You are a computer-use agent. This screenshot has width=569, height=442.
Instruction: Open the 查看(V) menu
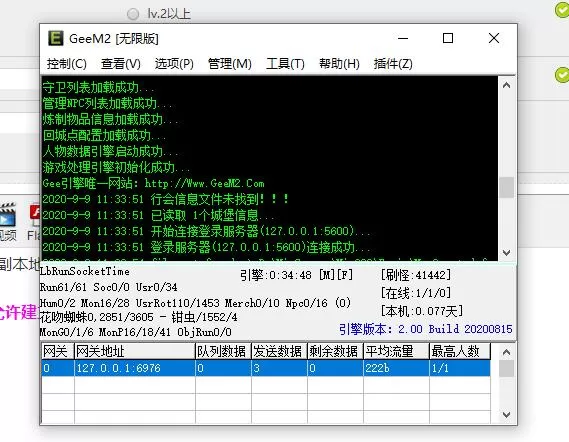pos(120,64)
